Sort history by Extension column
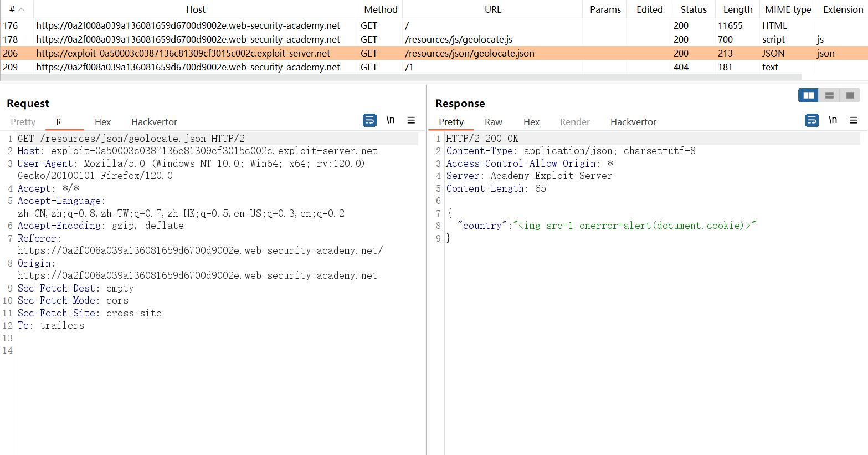This screenshot has width=868, height=455. click(843, 9)
